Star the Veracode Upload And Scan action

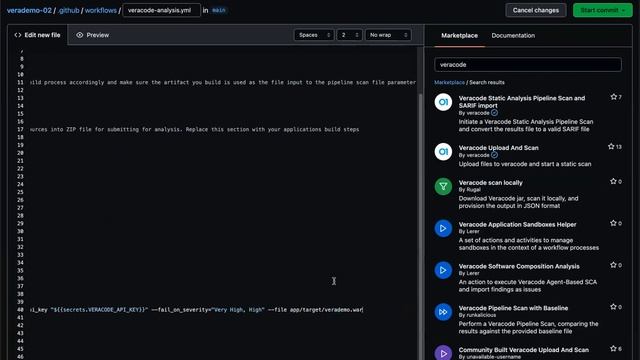tap(611, 147)
